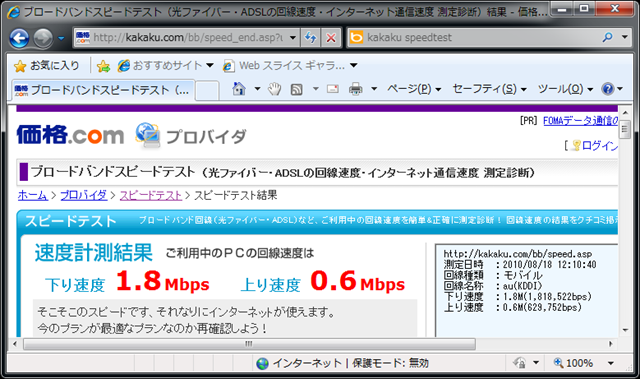Click the horizontal scrollbar thumb

(x=249, y=344)
